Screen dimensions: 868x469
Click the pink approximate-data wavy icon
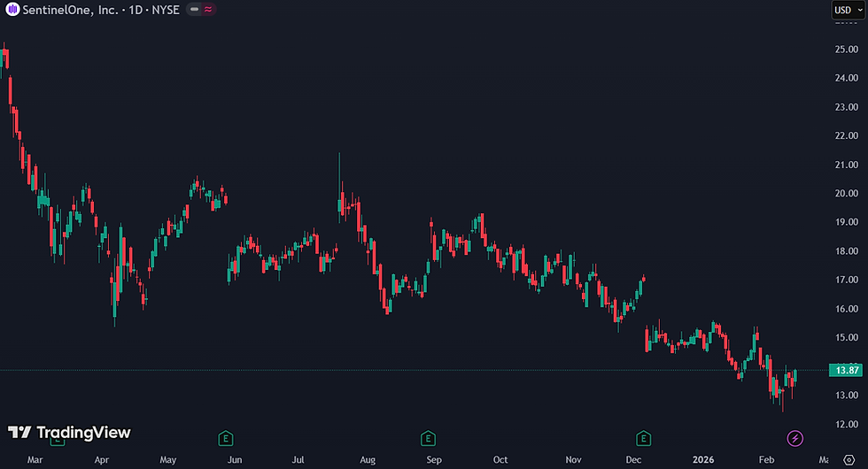coord(208,10)
